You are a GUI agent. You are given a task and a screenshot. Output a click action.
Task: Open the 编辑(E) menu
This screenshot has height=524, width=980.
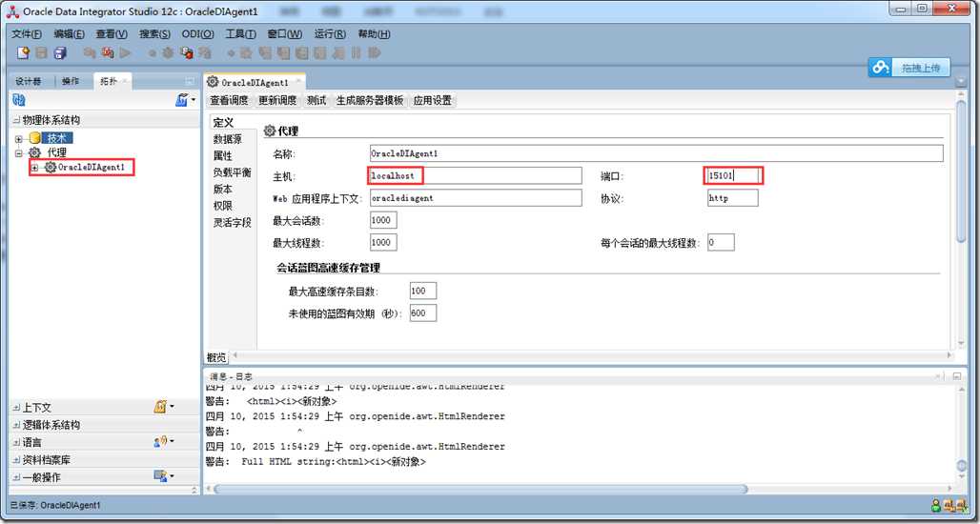point(69,34)
